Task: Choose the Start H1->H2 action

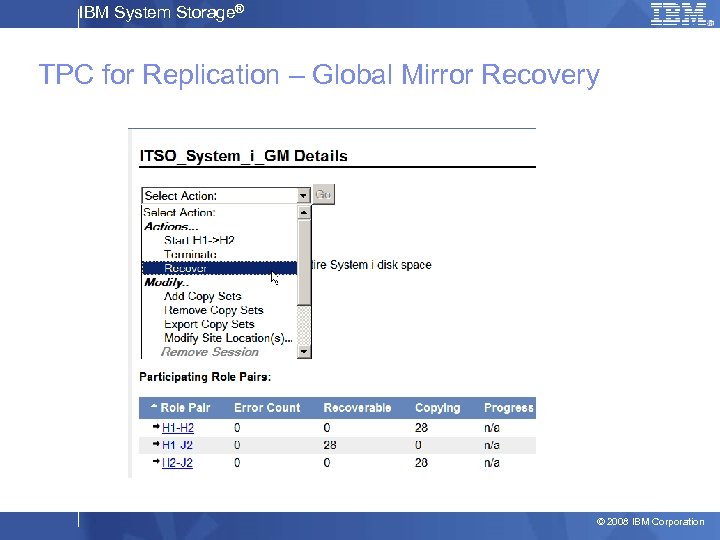Action: click(x=199, y=240)
